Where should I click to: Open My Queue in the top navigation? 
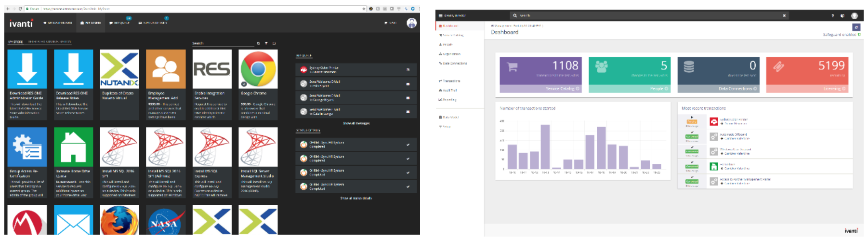[x=119, y=23]
